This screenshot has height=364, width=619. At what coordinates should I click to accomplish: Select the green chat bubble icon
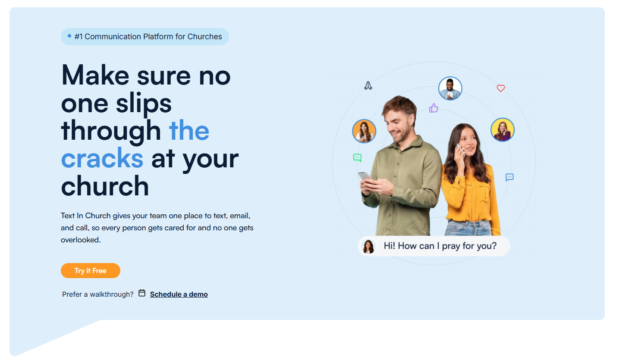(x=357, y=157)
